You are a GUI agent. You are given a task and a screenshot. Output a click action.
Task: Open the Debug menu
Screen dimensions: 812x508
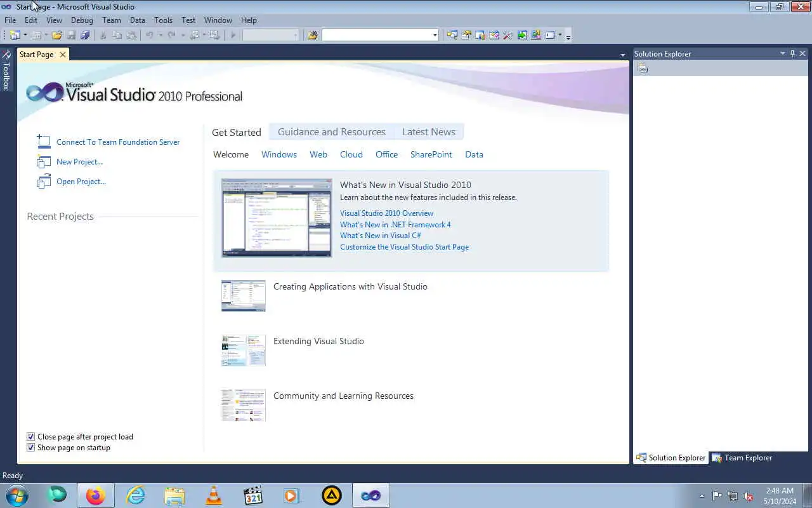click(82, 20)
